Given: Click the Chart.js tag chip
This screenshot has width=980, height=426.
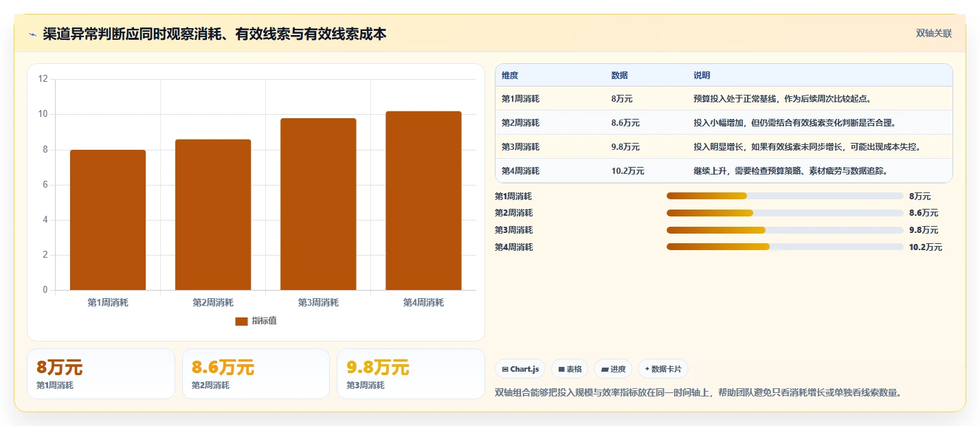Looking at the screenshot, I should [520, 369].
